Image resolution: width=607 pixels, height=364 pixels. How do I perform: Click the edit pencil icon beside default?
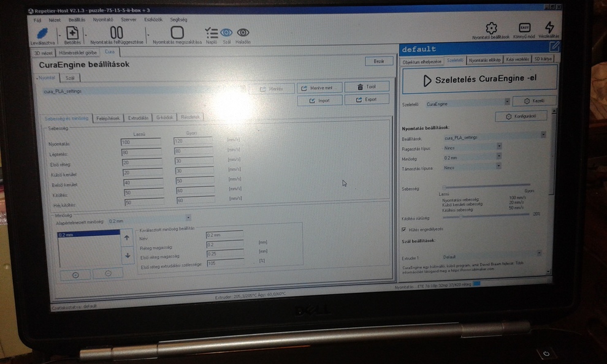(x=555, y=46)
